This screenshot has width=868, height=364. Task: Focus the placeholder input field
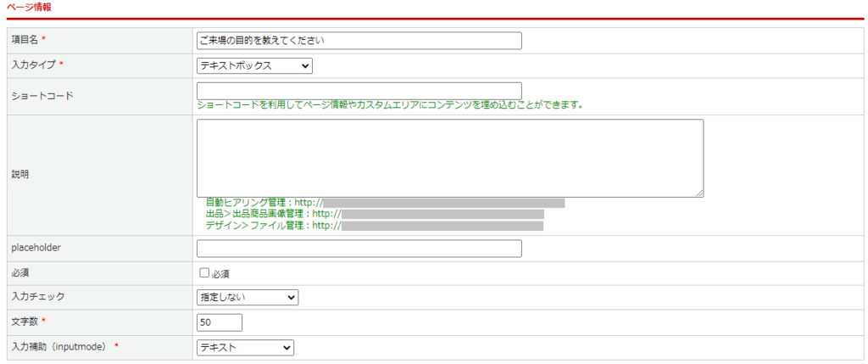tap(359, 249)
